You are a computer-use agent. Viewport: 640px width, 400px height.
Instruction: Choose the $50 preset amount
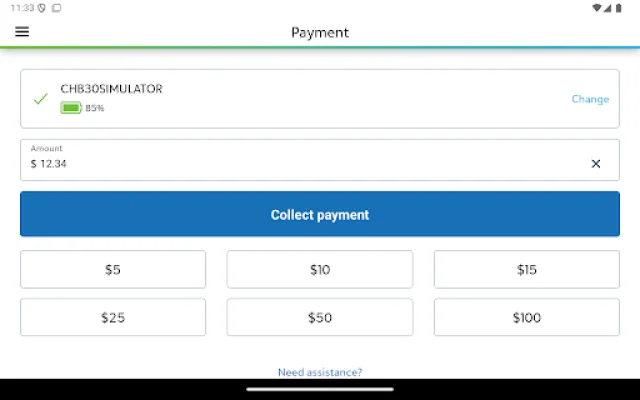tap(320, 317)
